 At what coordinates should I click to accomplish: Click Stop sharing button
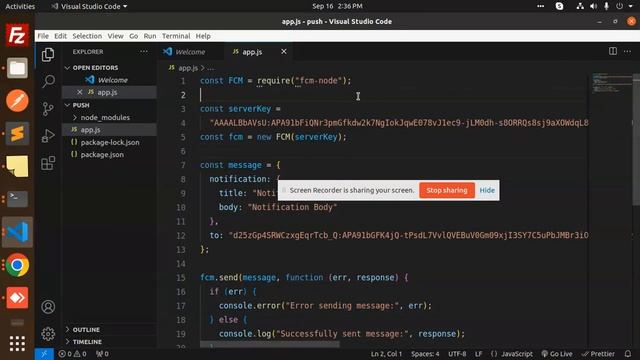447,190
